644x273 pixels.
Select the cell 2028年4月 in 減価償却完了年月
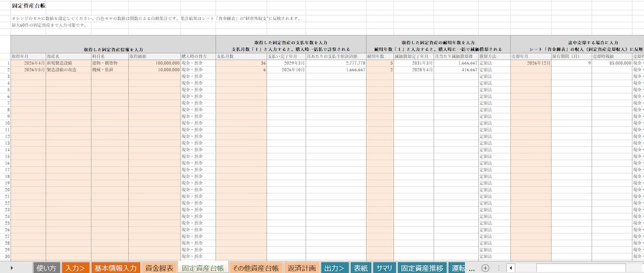click(x=413, y=70)
